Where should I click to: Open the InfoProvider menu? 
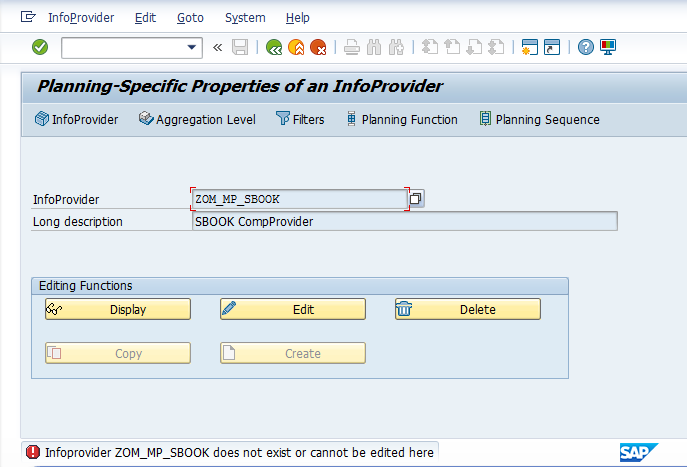pyautogui.click(x=81, y=18)
